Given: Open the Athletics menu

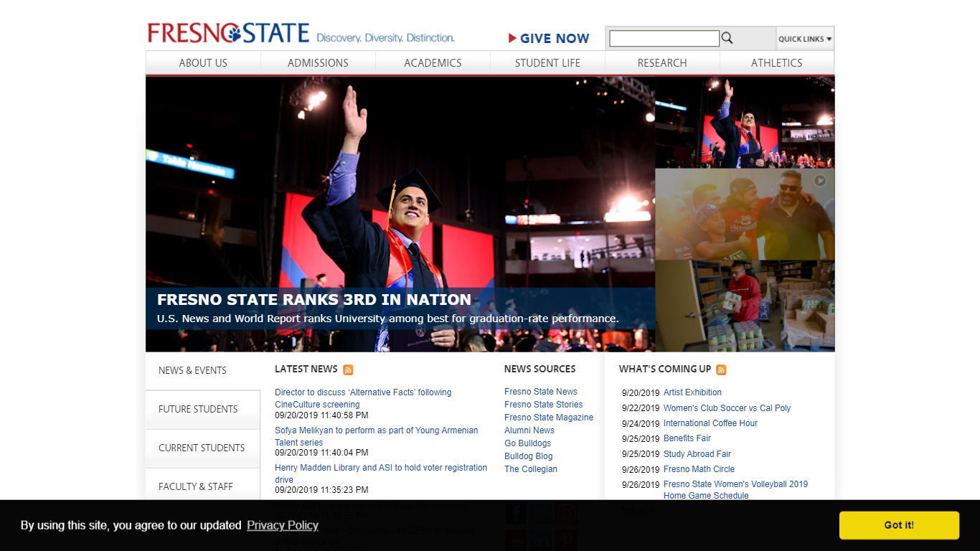Looking at the screenshot, I should click(777, 63).
